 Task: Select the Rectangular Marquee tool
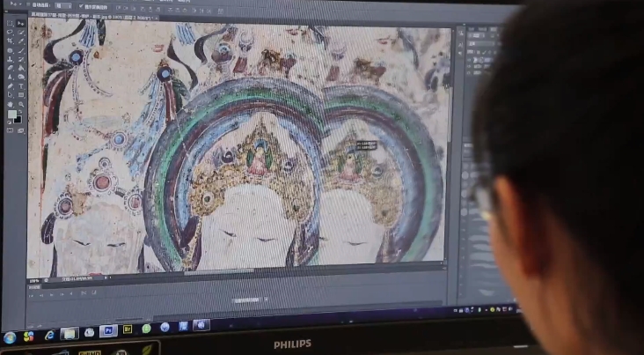(10, 23)
